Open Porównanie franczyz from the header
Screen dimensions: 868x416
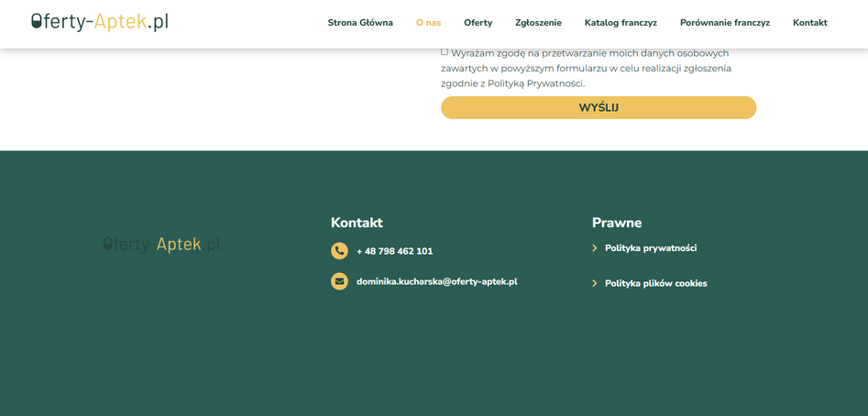coord(724,23)
